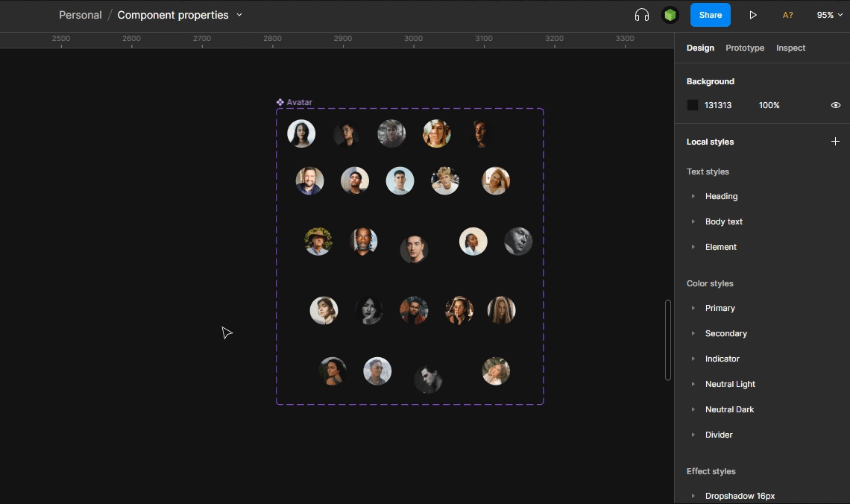Screen dimensions: 850x504
Task: Click the Component properties file title
Action: pos(173,15)
